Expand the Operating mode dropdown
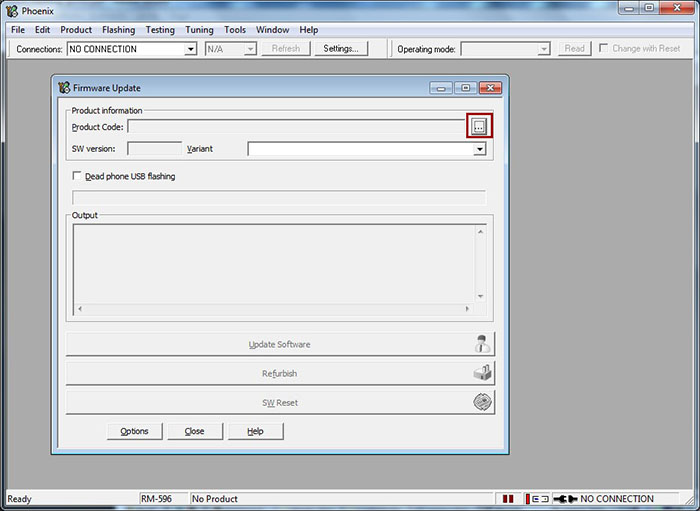Screen dimensions: 700x511 (x=543, y=49)
